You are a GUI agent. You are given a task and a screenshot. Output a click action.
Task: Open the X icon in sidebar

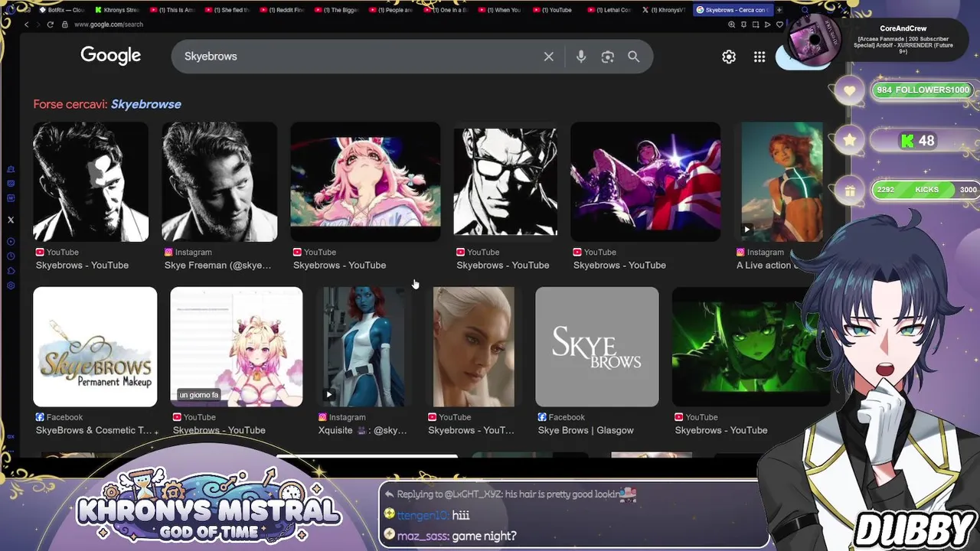(11, 220)
